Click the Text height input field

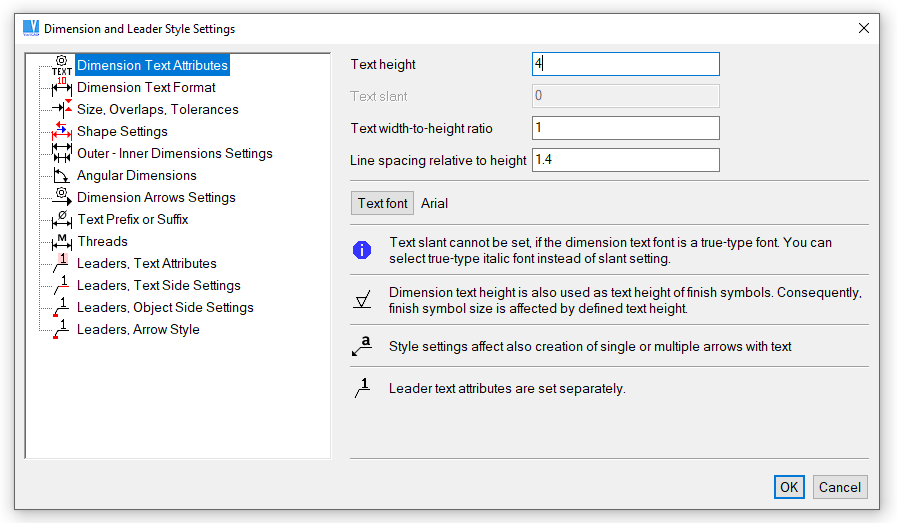coord(625,64)
